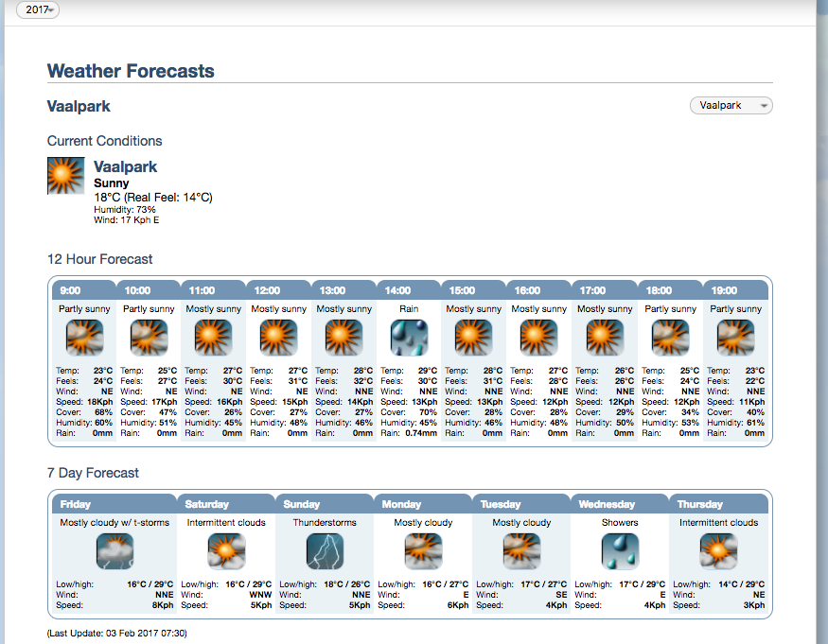Click Thursday's intermittent clouds icon

718,551
